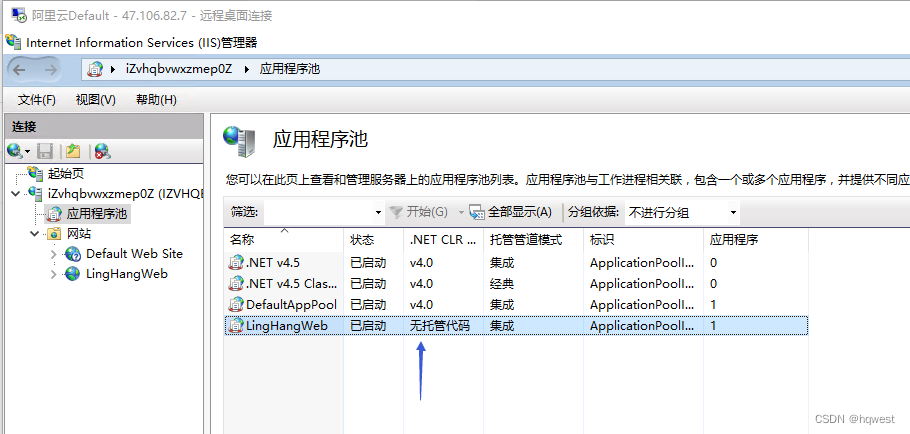Click the 开始(G) filter button

click(x=418, y=212)
